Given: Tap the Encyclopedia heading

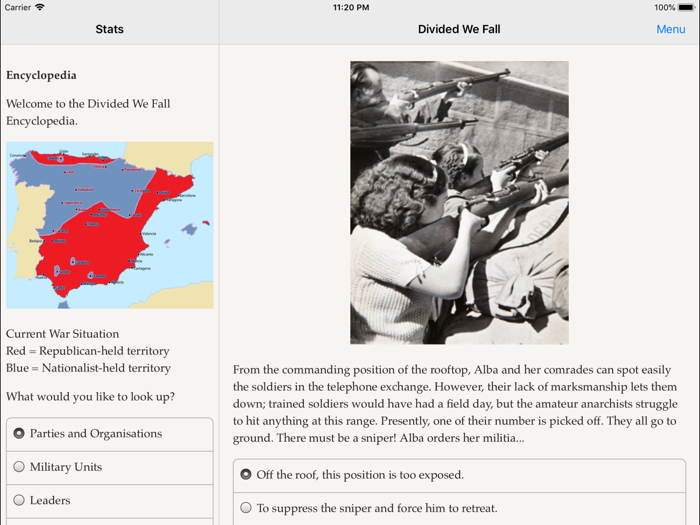Looking at the screenshot, I should [x=41, y=75].
